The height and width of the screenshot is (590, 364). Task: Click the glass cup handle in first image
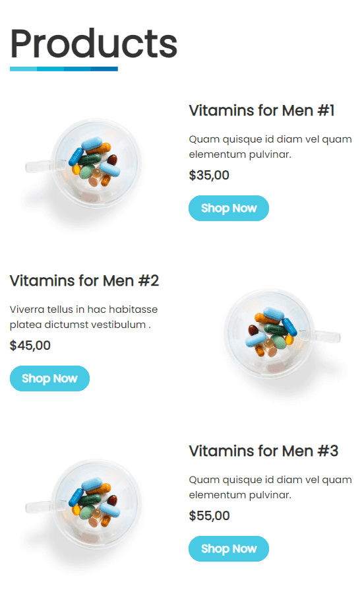38,166
